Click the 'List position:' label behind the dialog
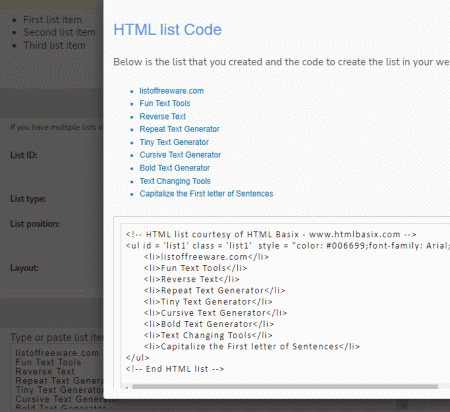 click(35, 224)
